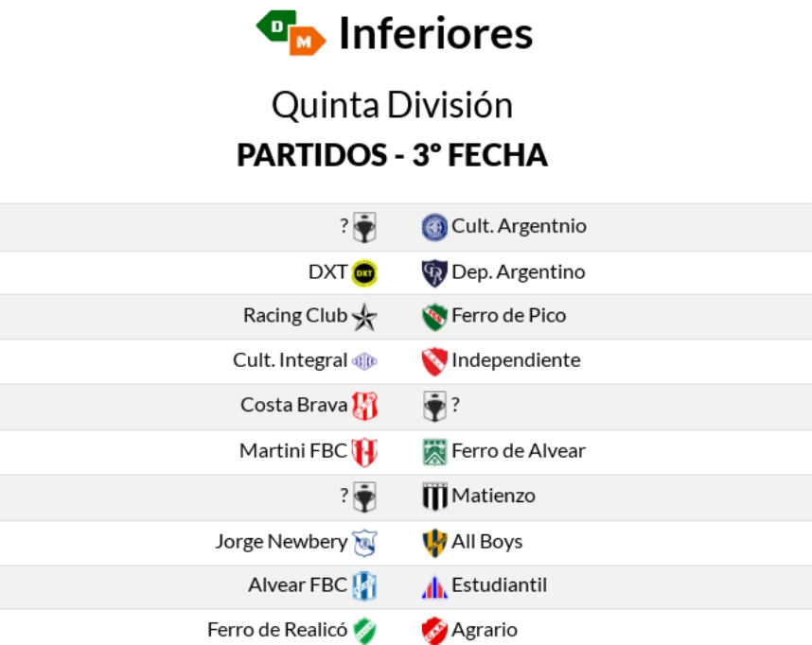Click the Cult. Argentino blue round crest

point(434,227)
